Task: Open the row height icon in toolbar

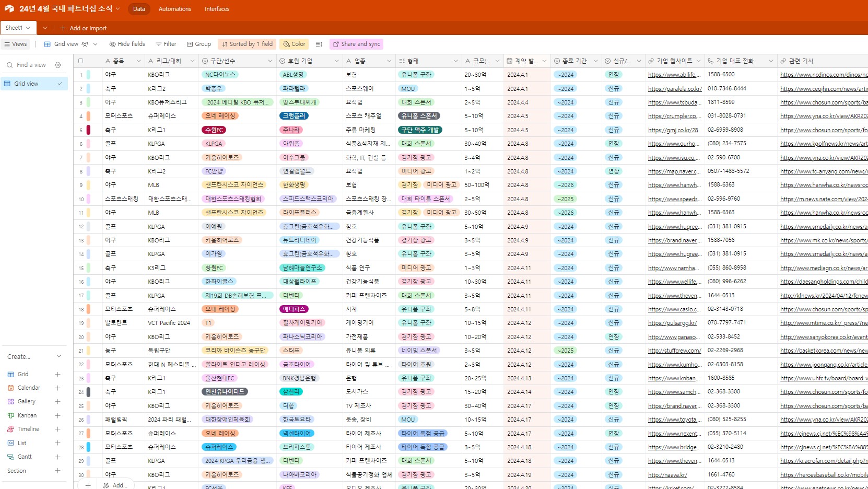Action: coord(319,44)
